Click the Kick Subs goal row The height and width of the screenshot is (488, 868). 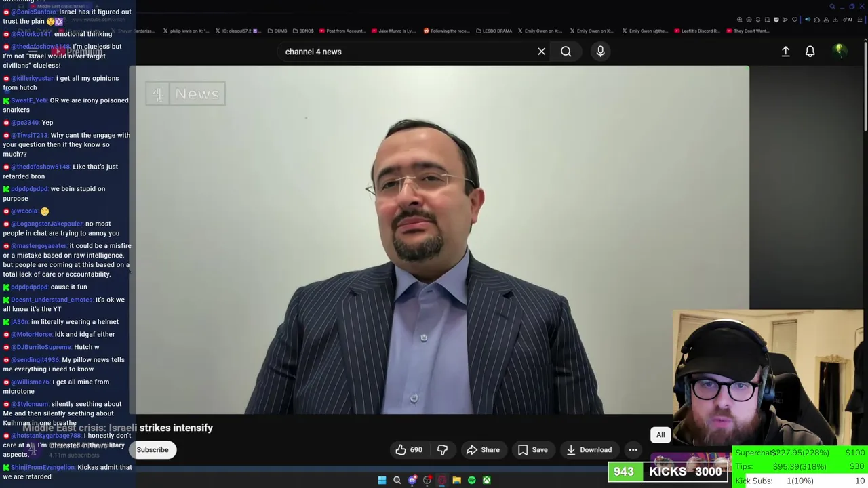pos(800,481)
